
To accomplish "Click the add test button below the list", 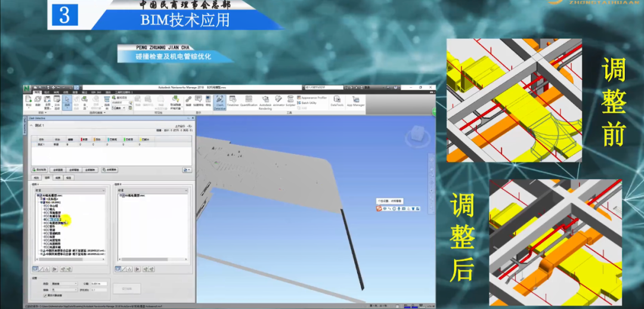I will coord(40,169).
